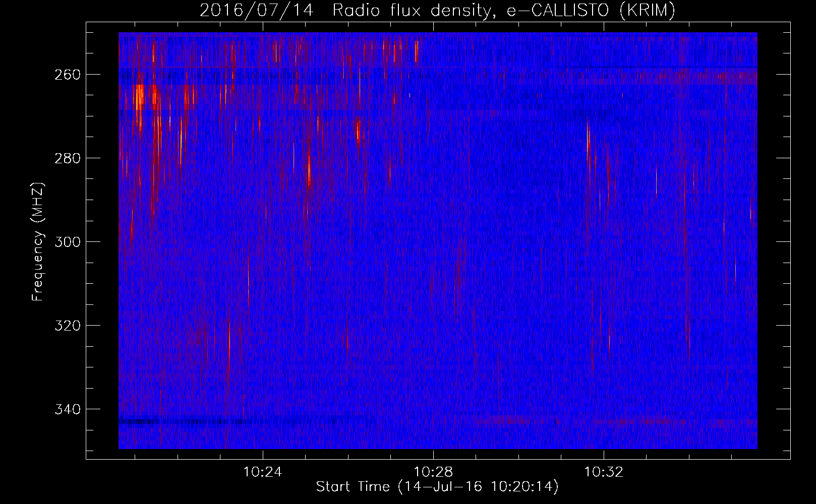Viewport: 816px width, 504px height.
Task: Click the 320 frequency tick label
Action: [x=67, y=326]
